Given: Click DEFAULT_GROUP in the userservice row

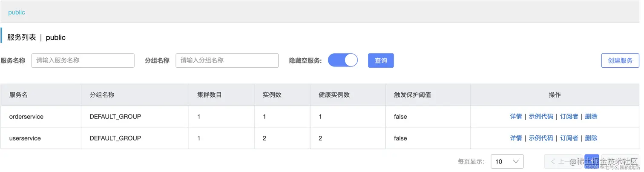Looking at the screenshot, I should (x=115, y=138).
